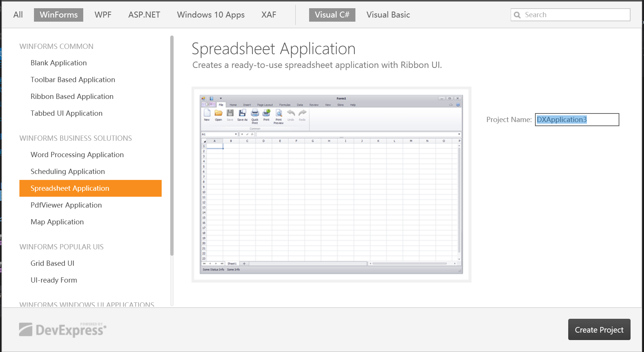Viewport: 644px width, 352px height.
Task: Open the ASP.NET templates tab
Action: click(144, 15)
